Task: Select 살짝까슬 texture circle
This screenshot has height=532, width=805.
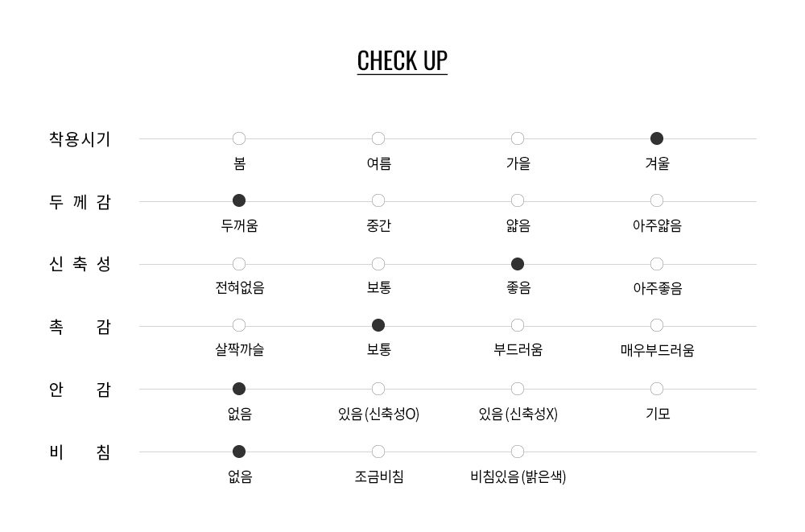Action: (x=239, y=325)
